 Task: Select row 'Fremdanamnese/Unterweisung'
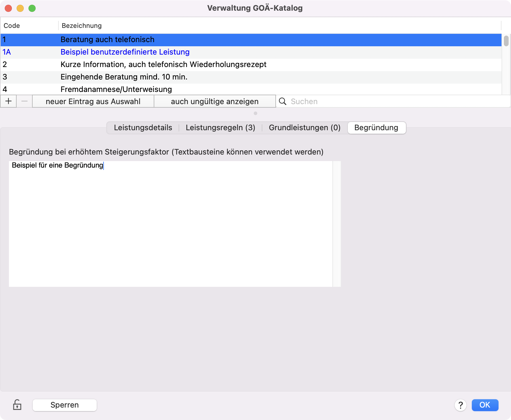(x=251, y=89)
